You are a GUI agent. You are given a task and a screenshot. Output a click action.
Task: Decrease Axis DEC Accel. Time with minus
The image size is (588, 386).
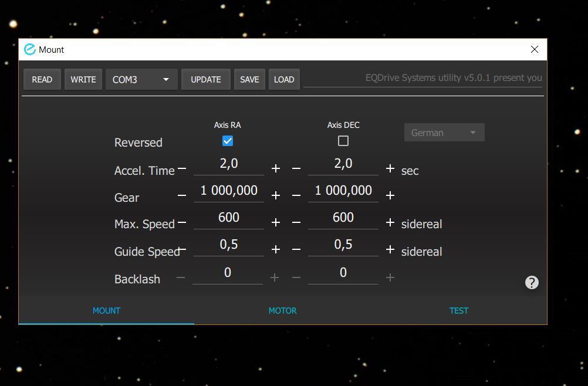point(296,168)
